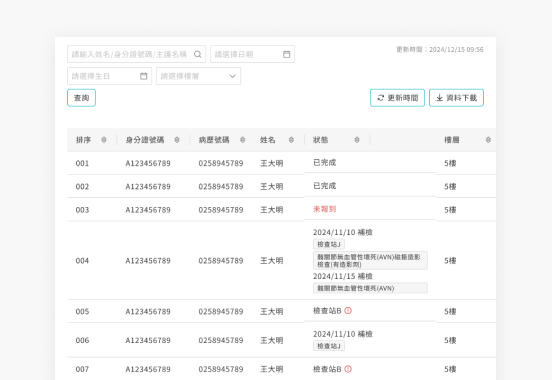Sort by the 姓名 column sort icon
552x380 pixels.
coord(291,140)
